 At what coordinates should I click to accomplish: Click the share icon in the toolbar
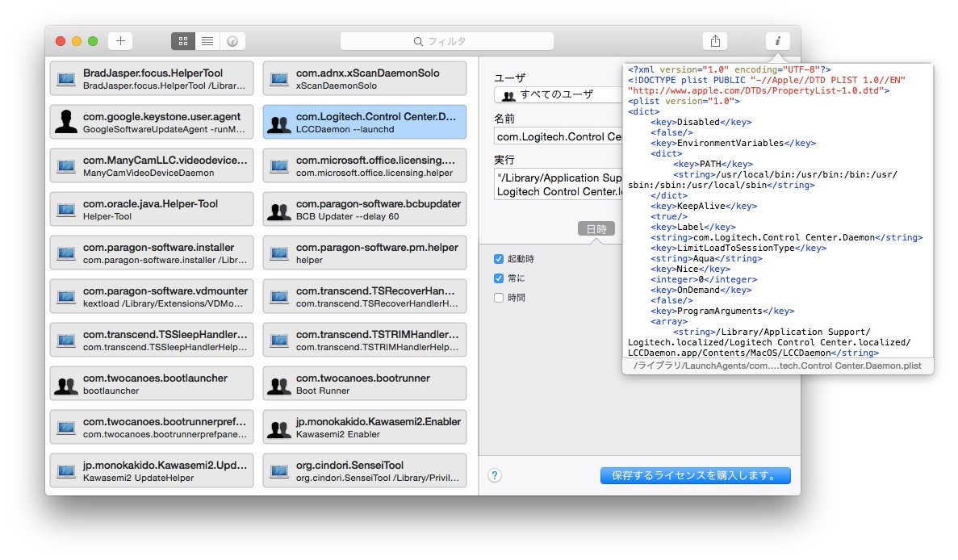tap(715, 41)
